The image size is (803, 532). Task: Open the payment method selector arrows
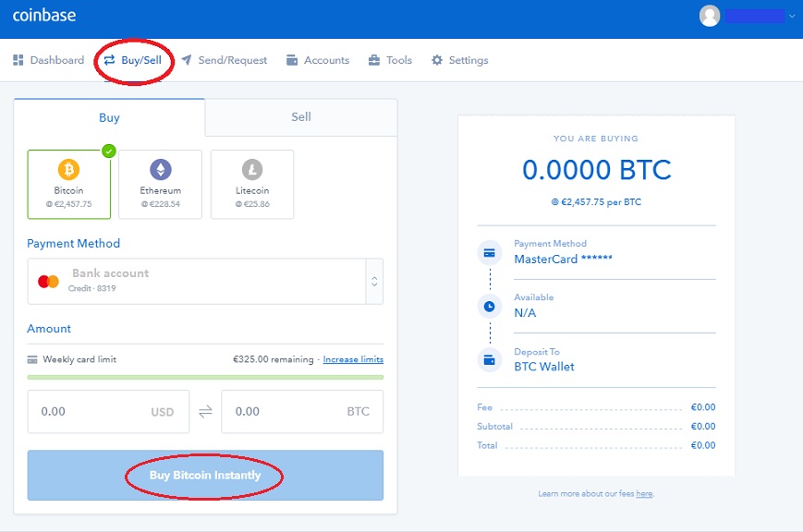(x=374, y=281)
